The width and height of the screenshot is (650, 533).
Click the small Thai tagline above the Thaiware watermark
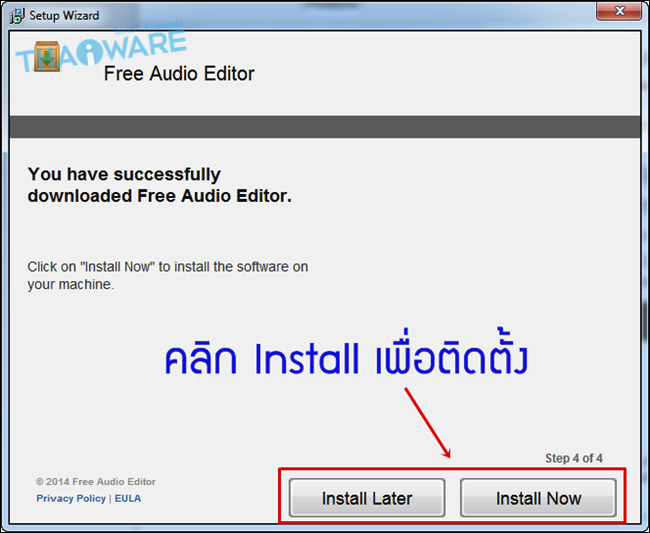pos(148,27)
